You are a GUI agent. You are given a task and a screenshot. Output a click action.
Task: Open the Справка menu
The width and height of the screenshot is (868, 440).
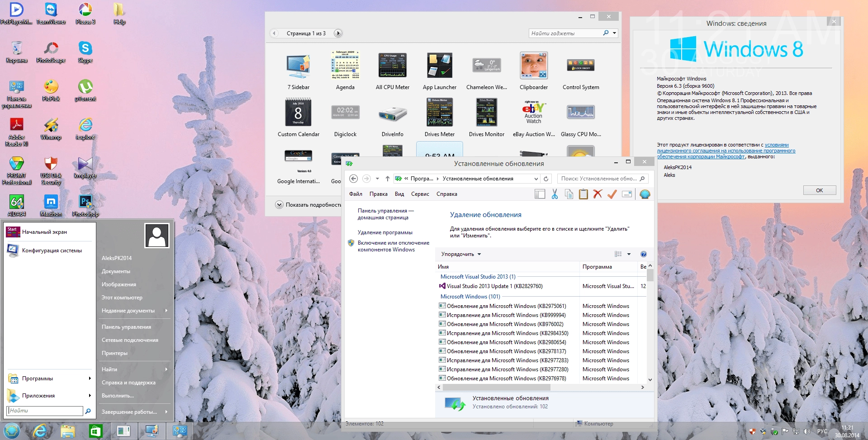click(x=446, y=194)
